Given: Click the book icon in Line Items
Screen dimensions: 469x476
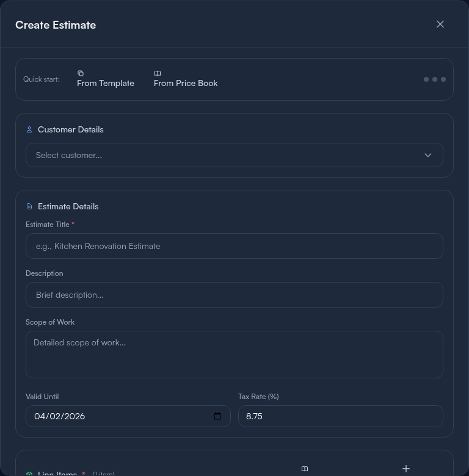Looking at the screenshot, I should (305, 469).
